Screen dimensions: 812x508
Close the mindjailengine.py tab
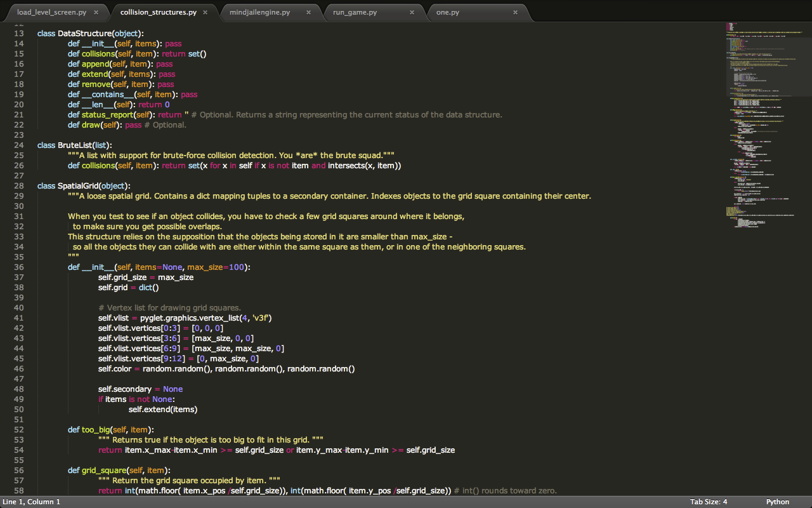point(308,12)
